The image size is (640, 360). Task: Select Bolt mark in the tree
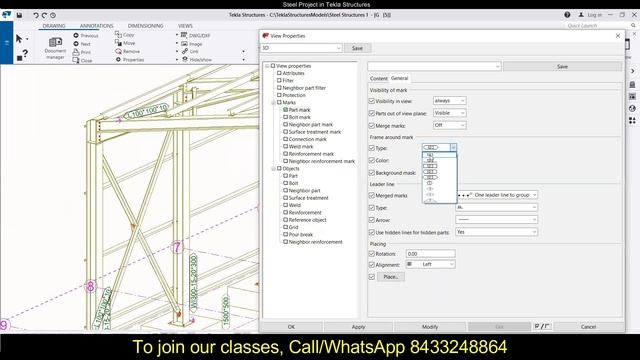pos(300,117)
